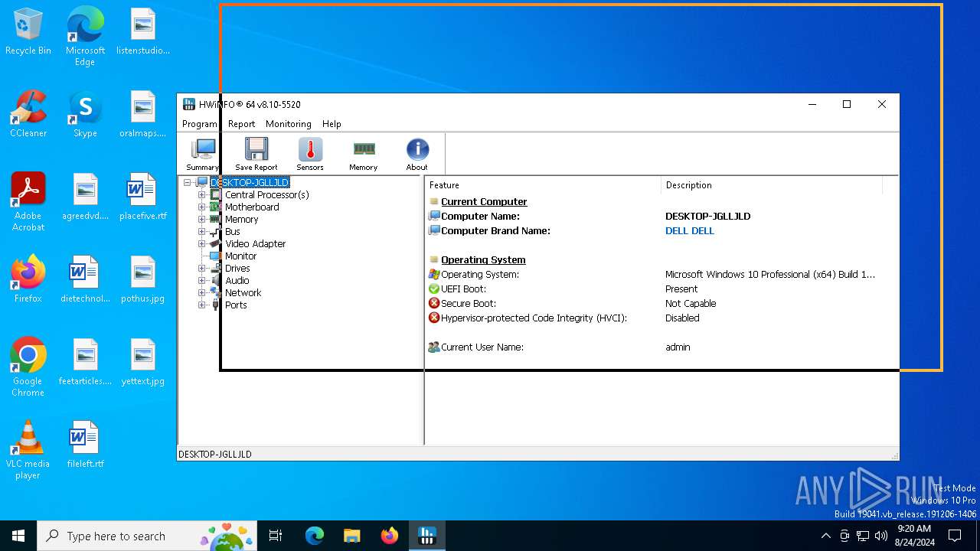Viewport: 980px width, 551px height.
Task: Click the HWiNFO taskbar button
Action: tap(427, 536)
